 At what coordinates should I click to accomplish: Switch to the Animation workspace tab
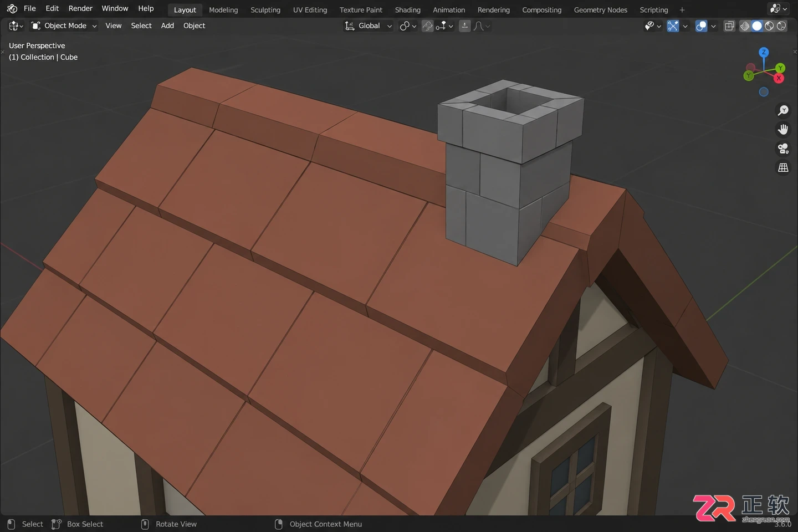point(449,10)
